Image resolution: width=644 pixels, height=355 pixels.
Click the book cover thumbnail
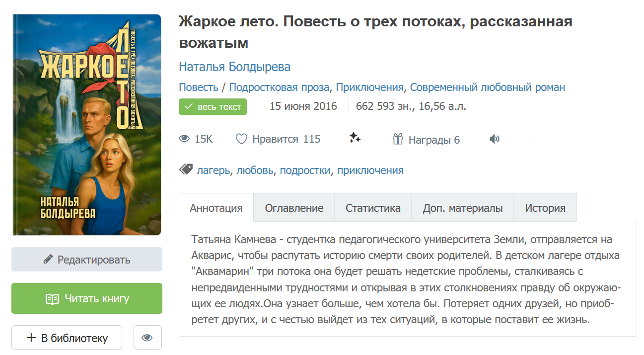[87, 124]
